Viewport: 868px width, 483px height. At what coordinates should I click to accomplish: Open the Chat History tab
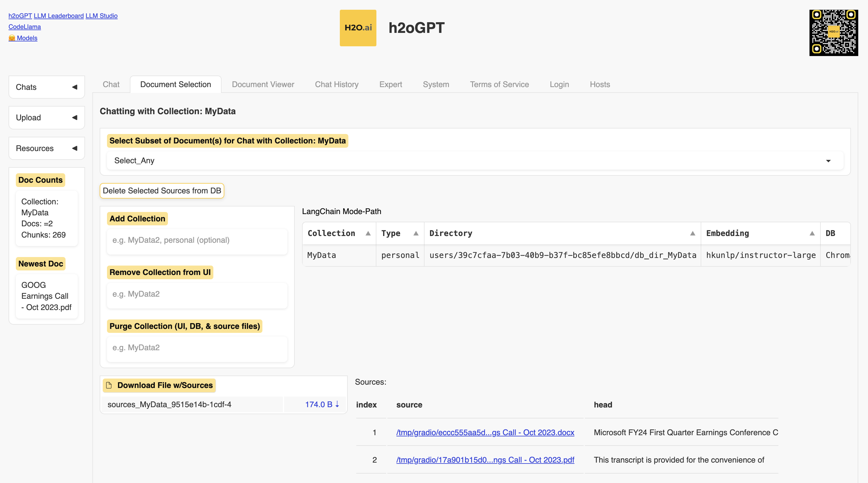pos(336,84)
